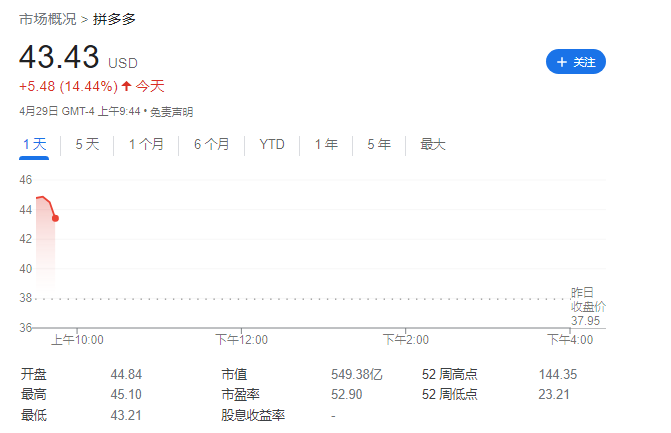Click the 市场概况 breadcrumb link

tap(48, 19)
